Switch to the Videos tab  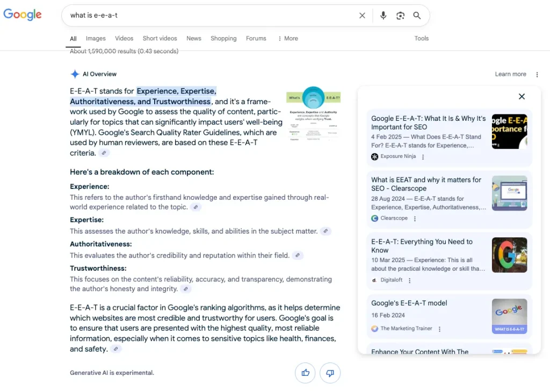pyautogui.click(x=124, y=38)
